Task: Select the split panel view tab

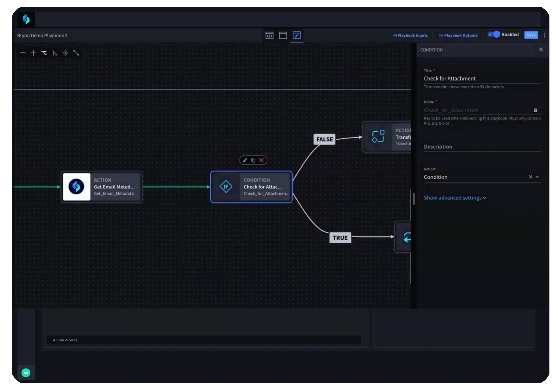Action: (283, 36)
